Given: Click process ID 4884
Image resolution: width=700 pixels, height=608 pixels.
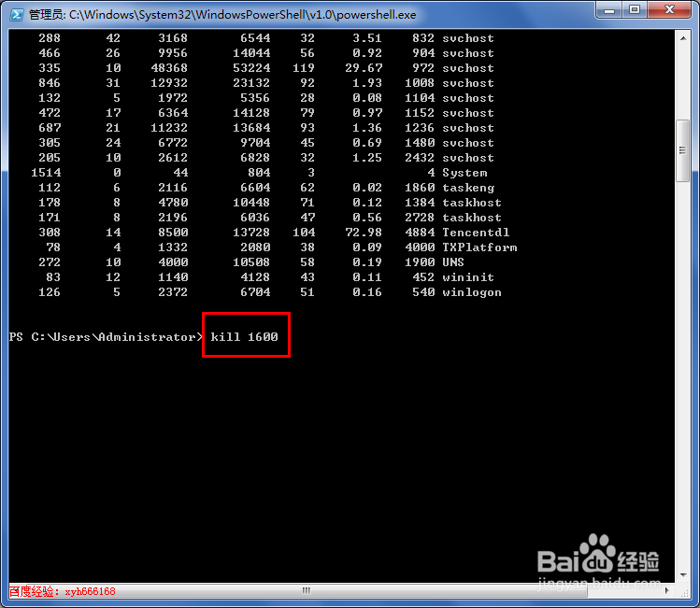Looking at the screenshot, I should coord(420,233).
